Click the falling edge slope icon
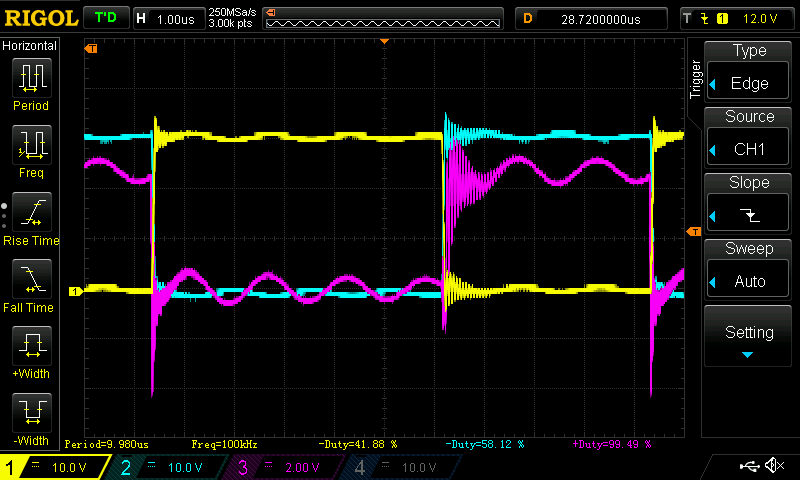Image resolution: width=800 pixels, height=480 pixels. pos(749,215)
